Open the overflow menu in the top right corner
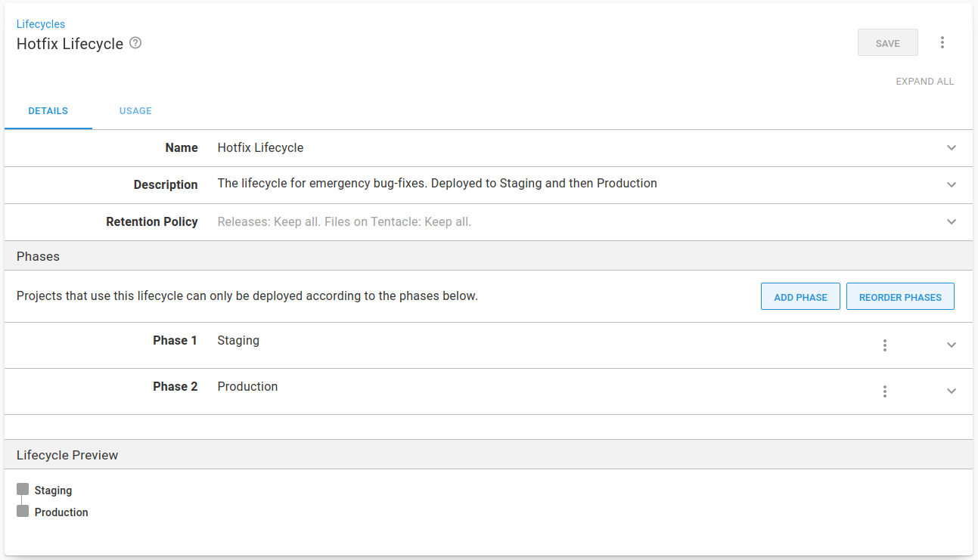The height and width of the screenshot is (560, 978). click(x=942, y=42)
